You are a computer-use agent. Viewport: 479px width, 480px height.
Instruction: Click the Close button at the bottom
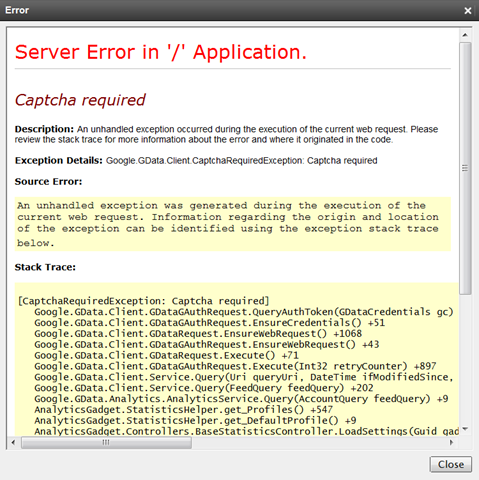pyautogui.click(x=451, y=464)
